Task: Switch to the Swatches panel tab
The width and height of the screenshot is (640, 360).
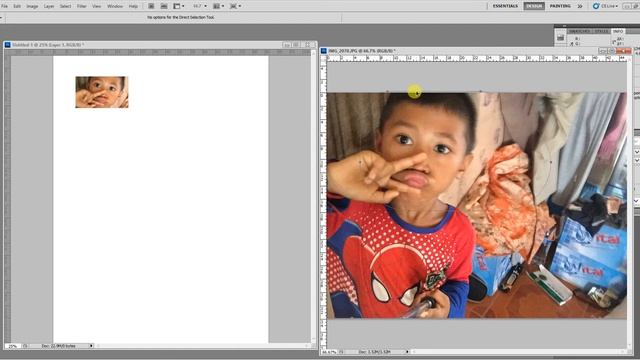Action: 579,31
